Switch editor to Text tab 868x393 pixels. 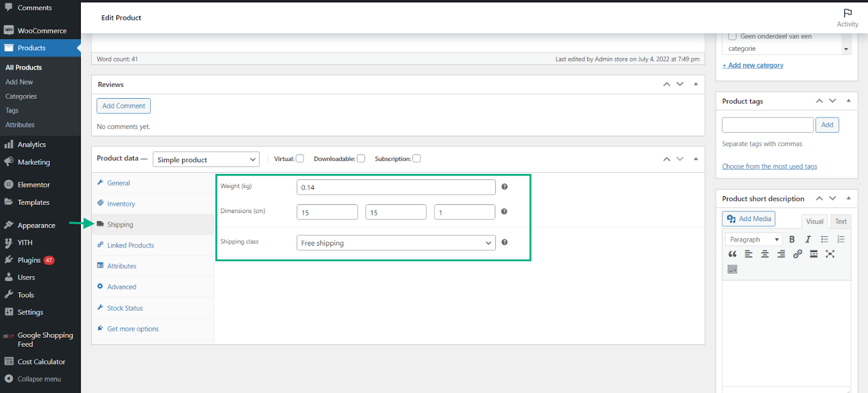(841, 221)
